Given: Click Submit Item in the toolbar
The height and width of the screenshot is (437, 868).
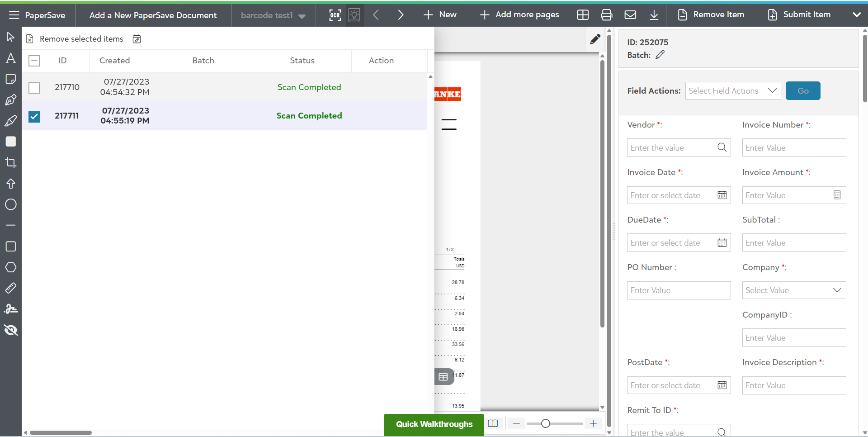Looking at the screenshot, I should click(799, 14).
